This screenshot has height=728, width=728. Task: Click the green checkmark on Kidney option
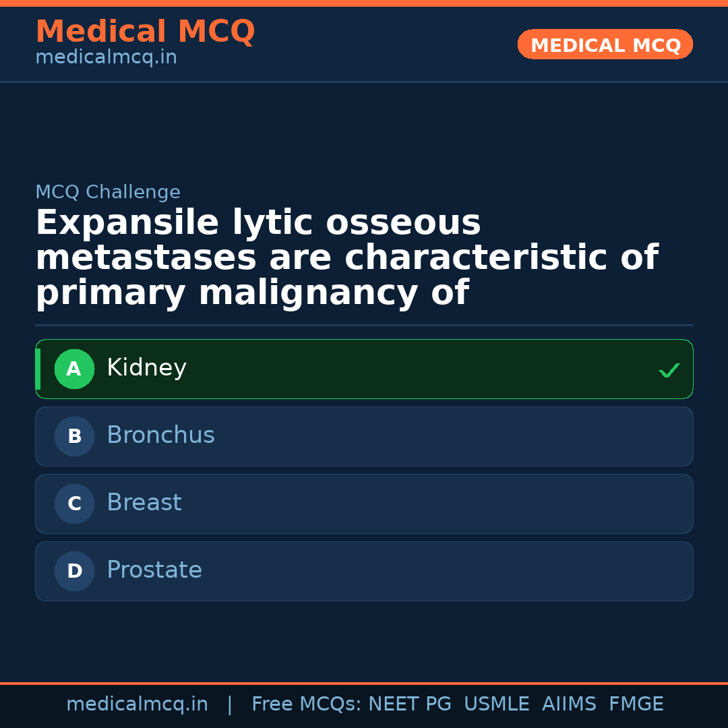pyautogui.click(x=669, y=370)
